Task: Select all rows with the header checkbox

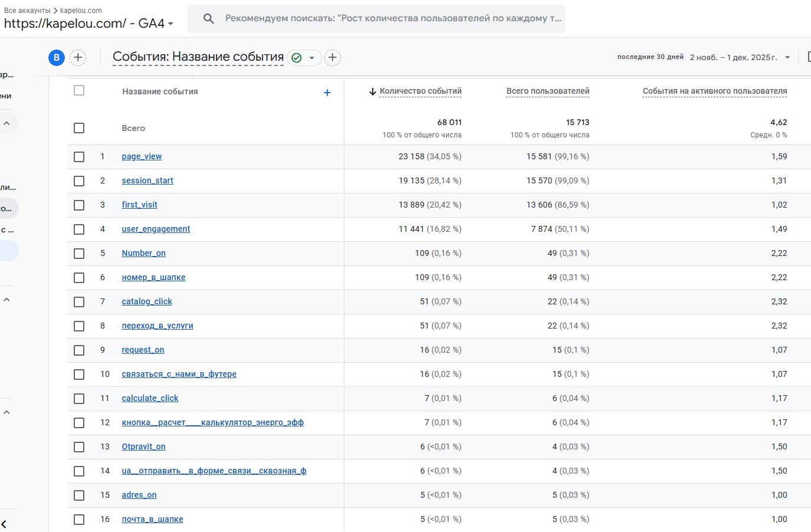Action: 79,90
